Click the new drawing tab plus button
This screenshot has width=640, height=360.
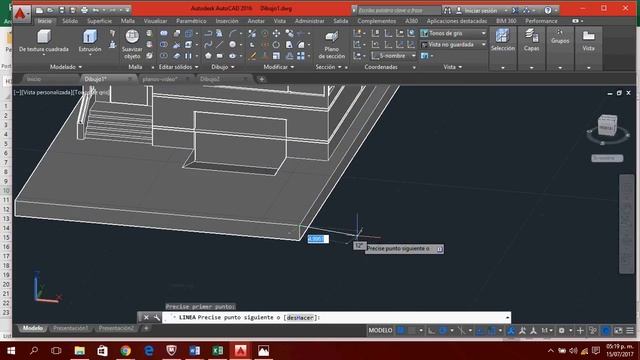tap(262, 79)
